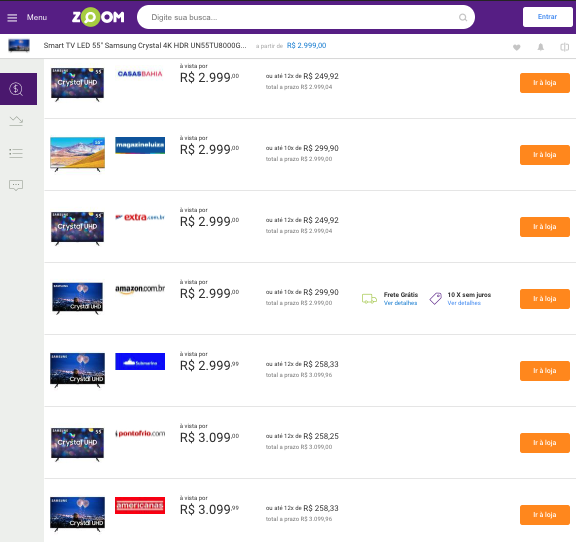Image resolution: width=576 pixels, height=542 pixels.
Task: Open the price history chart sidebar icon
Action: tap(16, 121)
